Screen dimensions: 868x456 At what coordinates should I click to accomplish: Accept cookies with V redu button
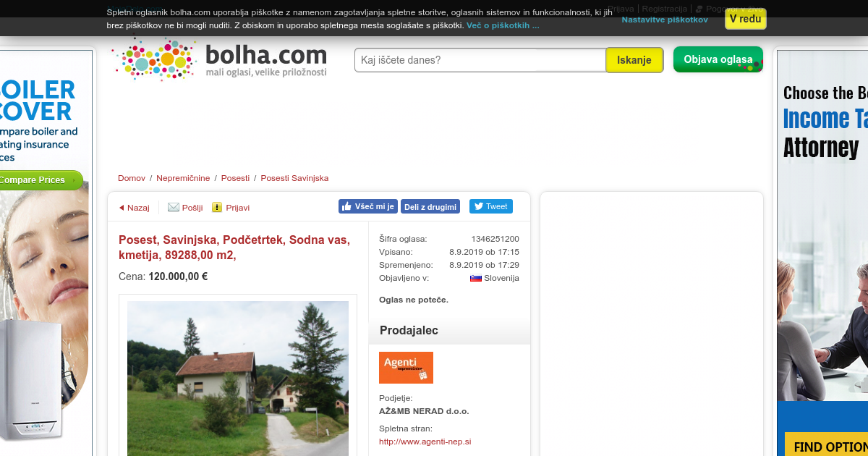click(746, 19)
